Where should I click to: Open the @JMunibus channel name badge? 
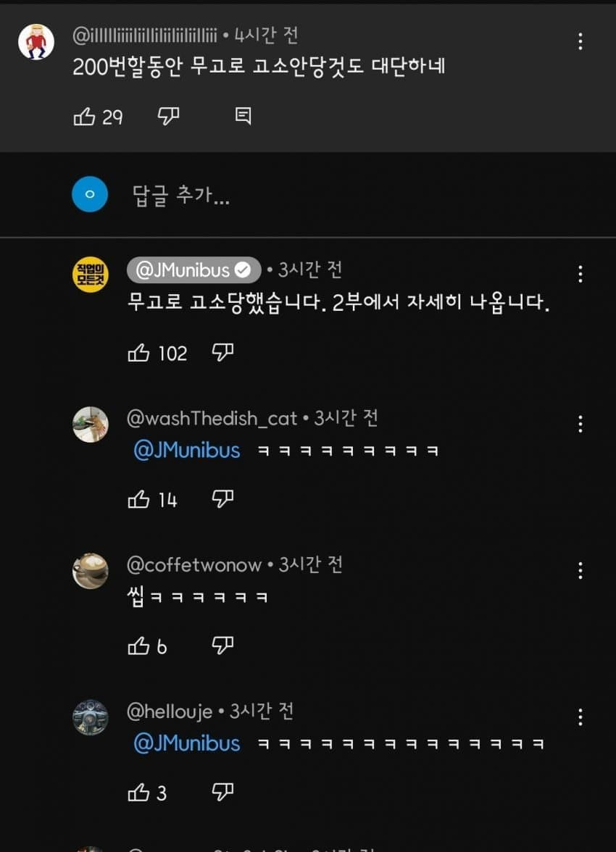click(x=193, y=270)
